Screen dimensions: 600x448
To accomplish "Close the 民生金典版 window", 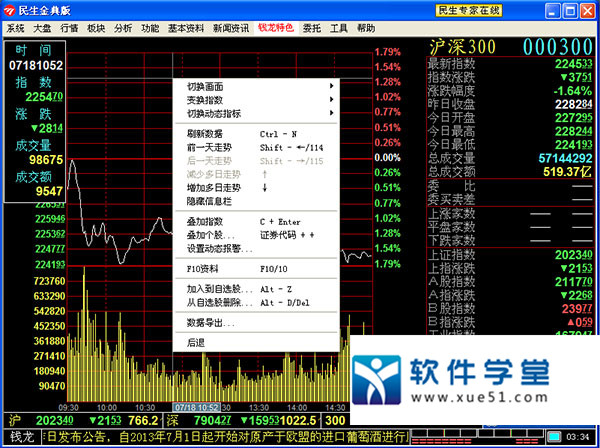I will pyautogui.click(x=587, y=11).
